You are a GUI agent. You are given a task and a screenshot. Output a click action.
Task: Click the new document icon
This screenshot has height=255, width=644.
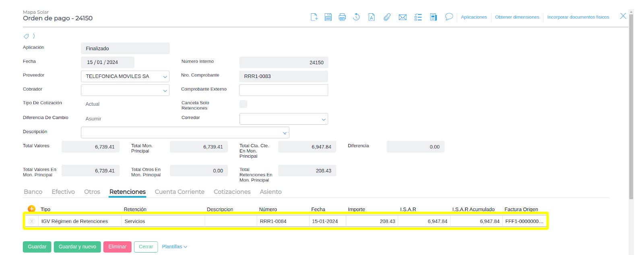[x=314, y=17]
